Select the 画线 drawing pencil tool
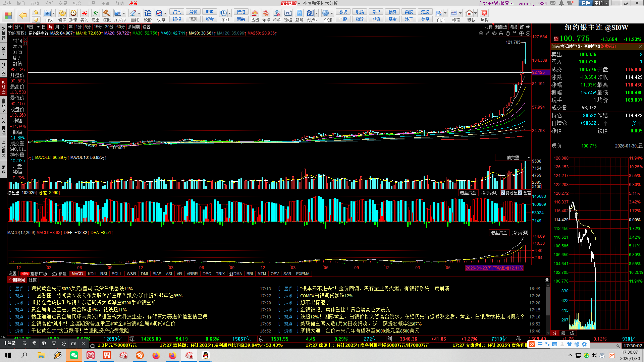The image size is (644, 362). click(133, 14)
